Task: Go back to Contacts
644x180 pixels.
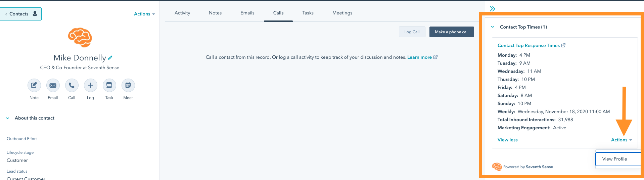Action: (20, 14)
